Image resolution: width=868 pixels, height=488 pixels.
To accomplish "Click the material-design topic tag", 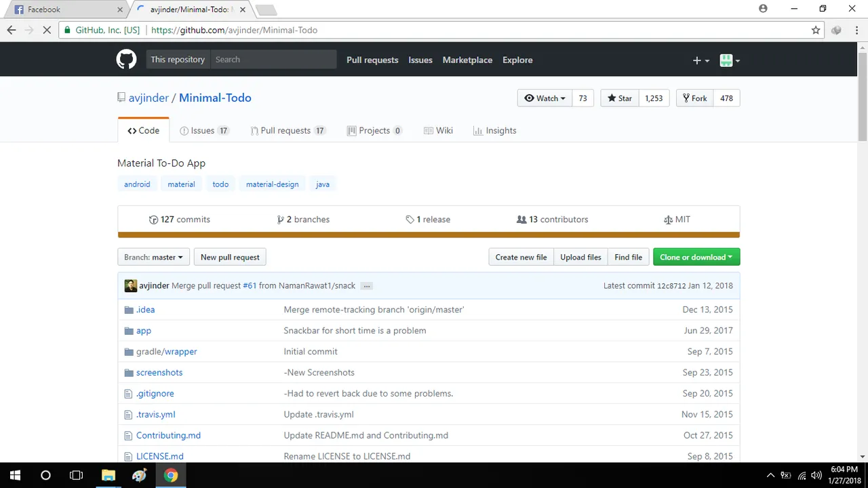I will [x=272, y=184].
